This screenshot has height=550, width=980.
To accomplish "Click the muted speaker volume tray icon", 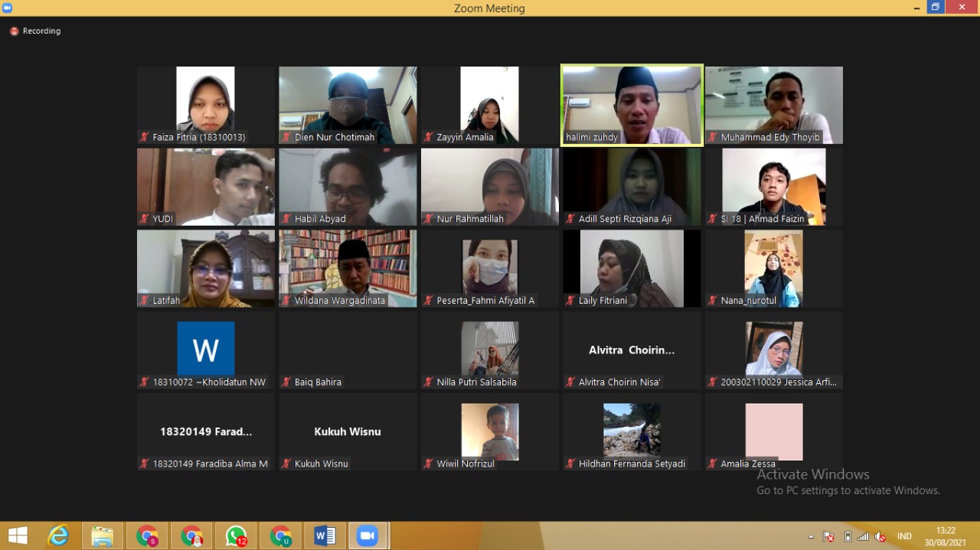I will (x=880, y=537).
